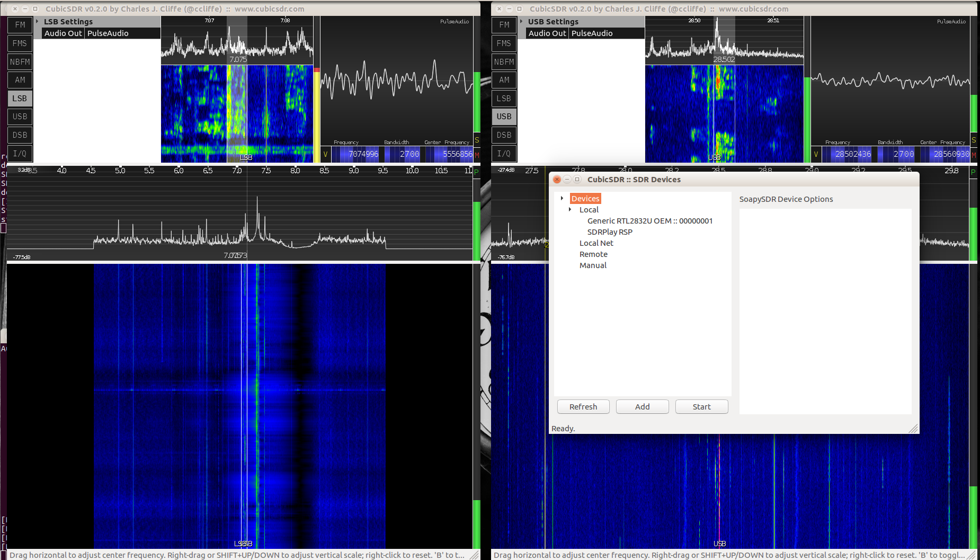Select FM mode in left window
The width and height of the screenshot is (980, 560).
point(20,25)
